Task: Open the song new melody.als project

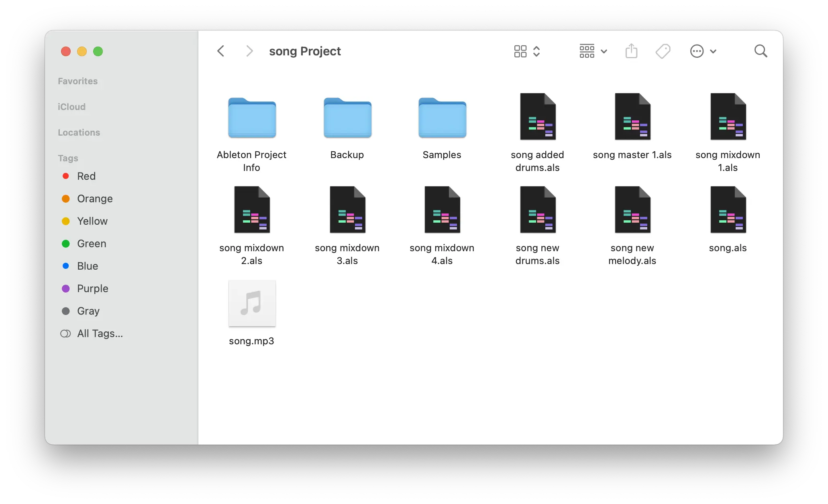Action: coord(632,209)
